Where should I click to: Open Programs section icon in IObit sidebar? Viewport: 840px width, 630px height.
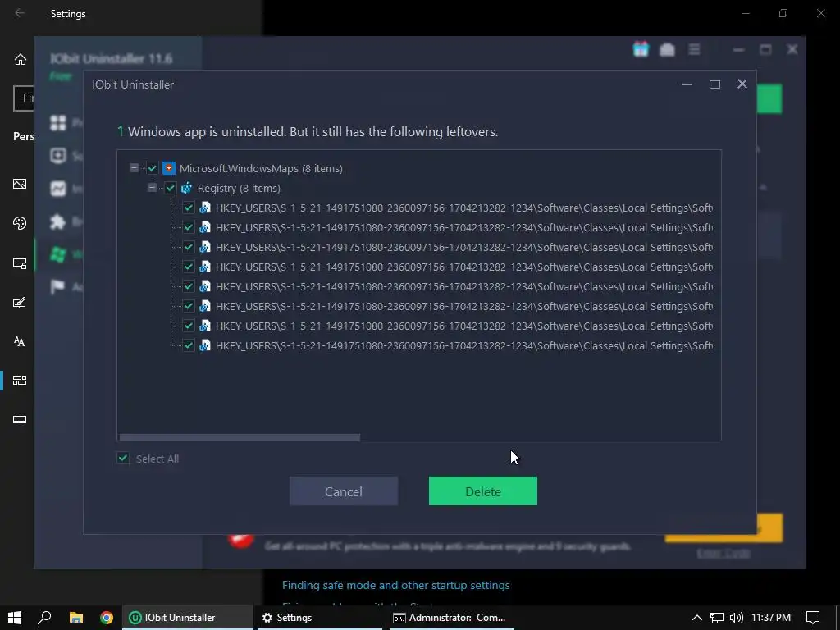pos(58,123)
